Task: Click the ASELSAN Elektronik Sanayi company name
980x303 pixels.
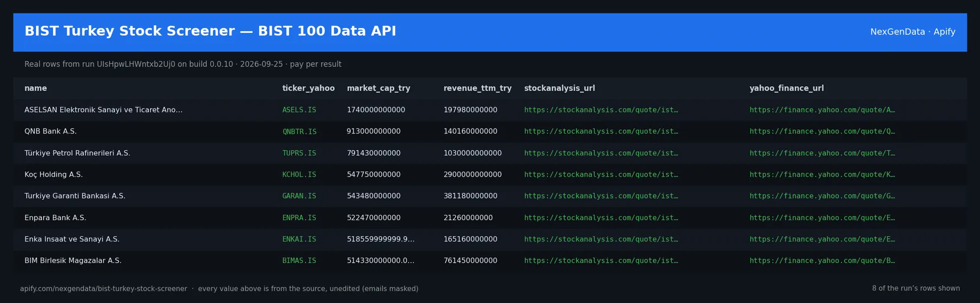Action: [103, 110]
